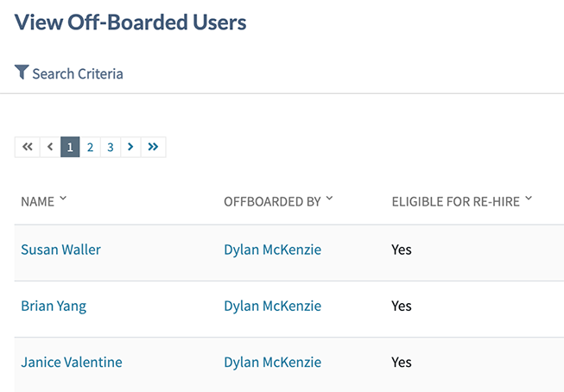Viewport: 564px width, 392px height.
Task: Click Dylan McKenzie in Brian Yang row
Action: (x=272, y=306)
